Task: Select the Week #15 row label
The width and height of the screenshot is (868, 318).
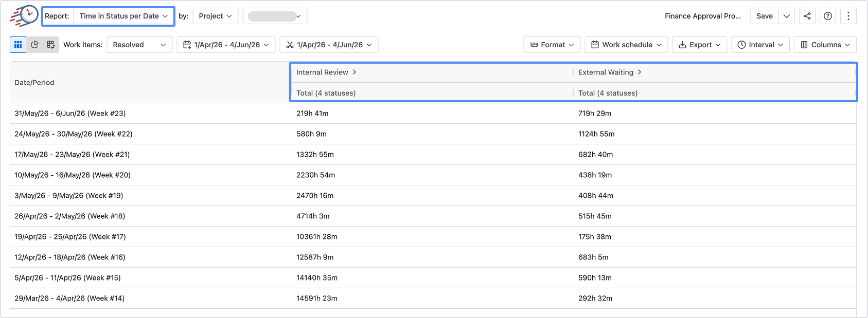Action: pos(68,278)
